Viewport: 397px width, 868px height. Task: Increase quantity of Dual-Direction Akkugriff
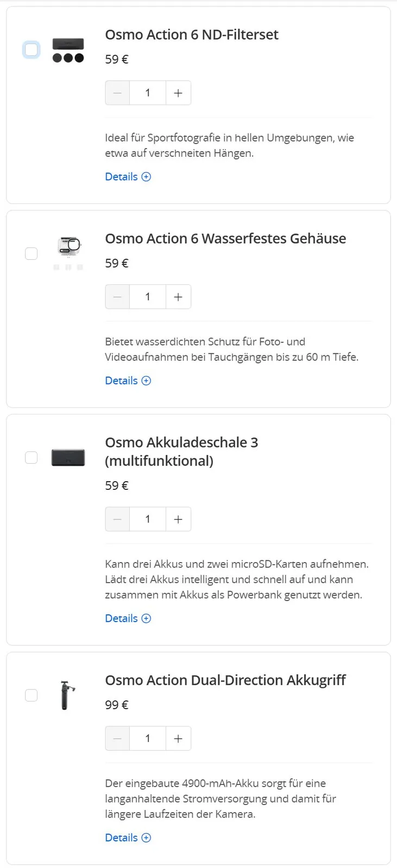pyautogui.click(x=178, y=738)
